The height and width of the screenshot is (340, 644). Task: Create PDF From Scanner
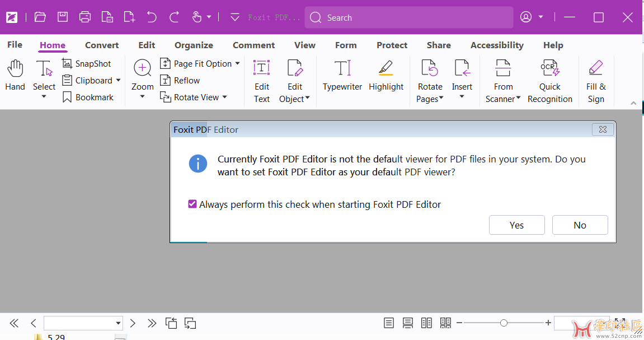pos(503,81)
